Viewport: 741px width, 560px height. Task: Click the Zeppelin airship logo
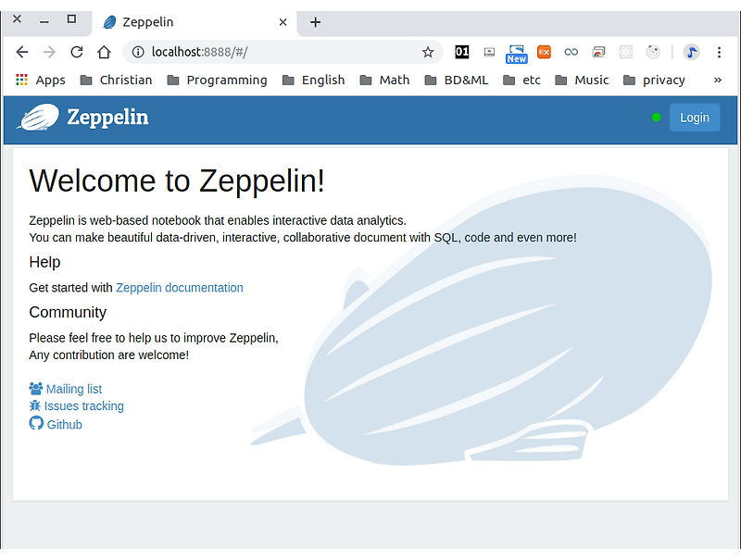[36, 118]
